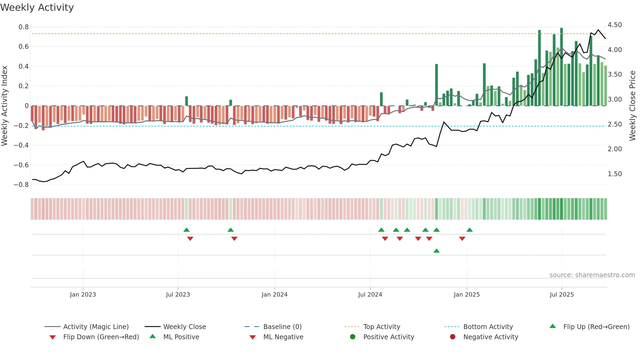
Task: Toggle the ML Positive legend entry
Action: coord(174,337)
